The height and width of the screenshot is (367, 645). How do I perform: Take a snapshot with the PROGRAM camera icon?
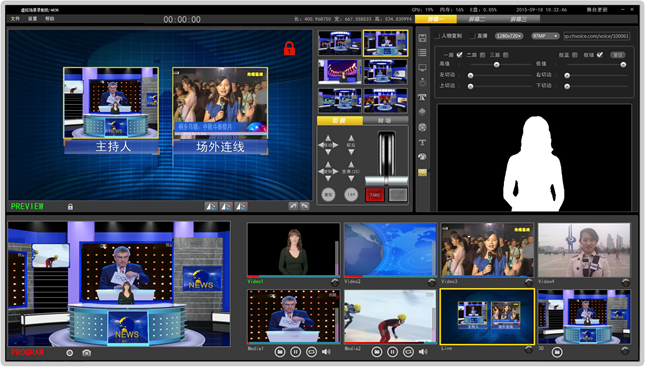click(86, 353)
